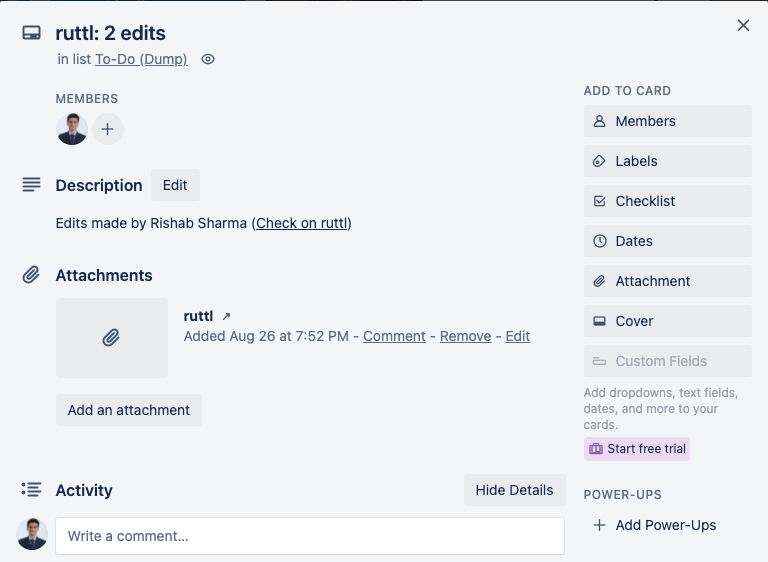The width and height of the screenshot is (768, 562).
Task: Follow the Check on ruttl link
Action: tap(301, 223)
